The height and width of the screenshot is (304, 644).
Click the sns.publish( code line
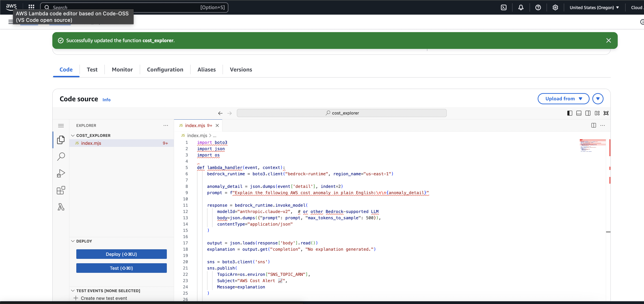(222, 268)
